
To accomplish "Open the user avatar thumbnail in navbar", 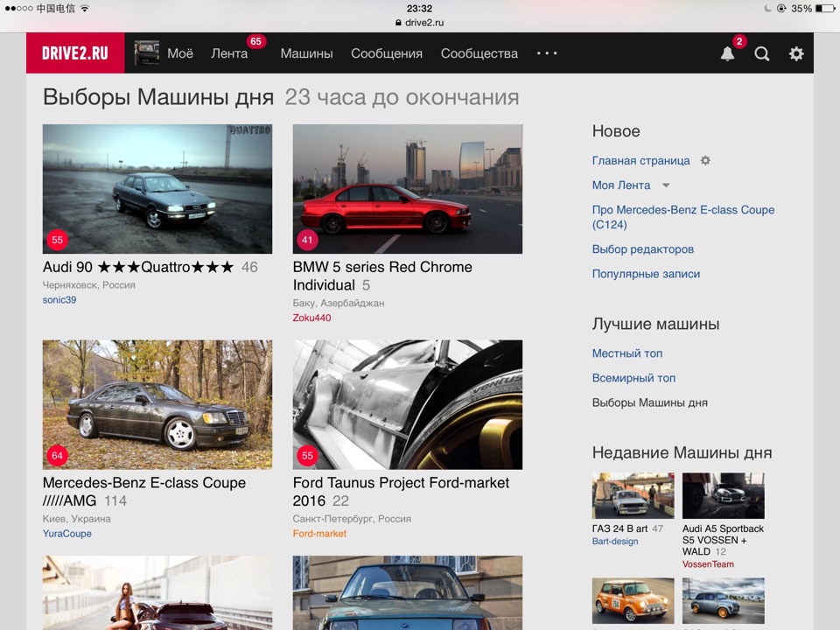I will [x=146, y=53].
